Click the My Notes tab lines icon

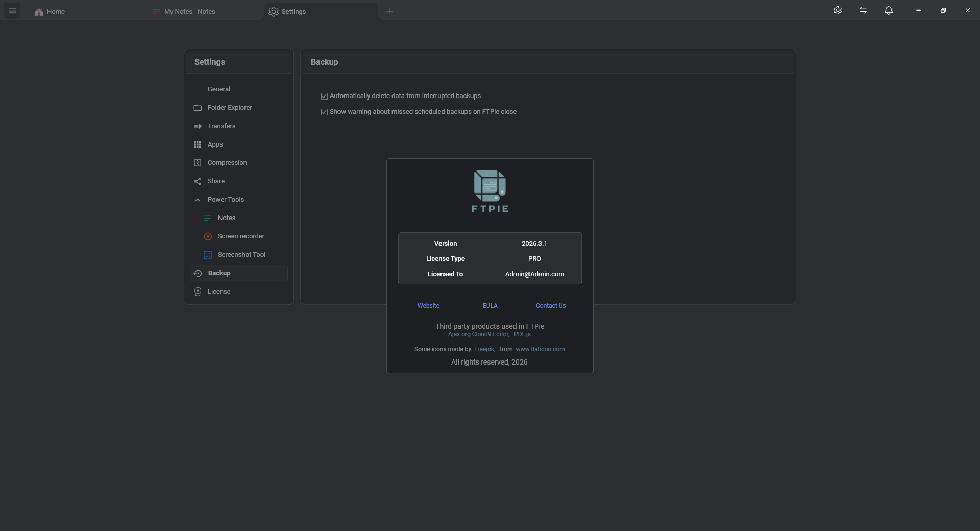click(x=156, y=12)
